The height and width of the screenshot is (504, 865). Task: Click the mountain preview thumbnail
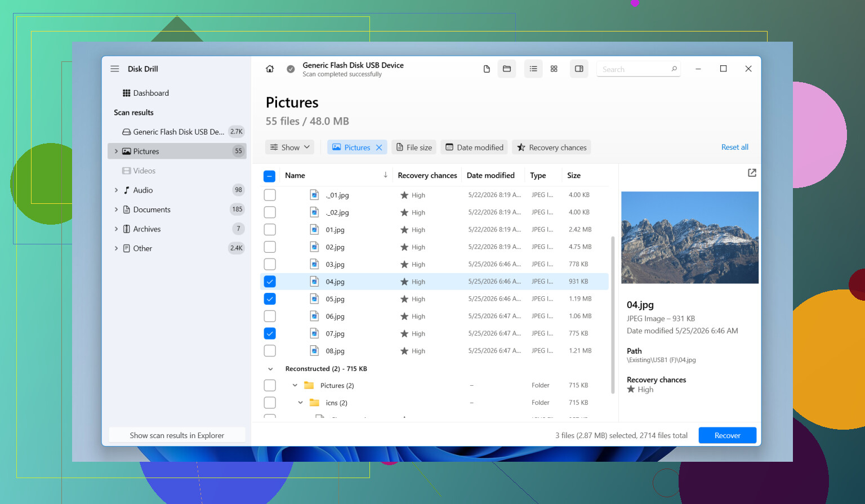[x=690, y=238]
